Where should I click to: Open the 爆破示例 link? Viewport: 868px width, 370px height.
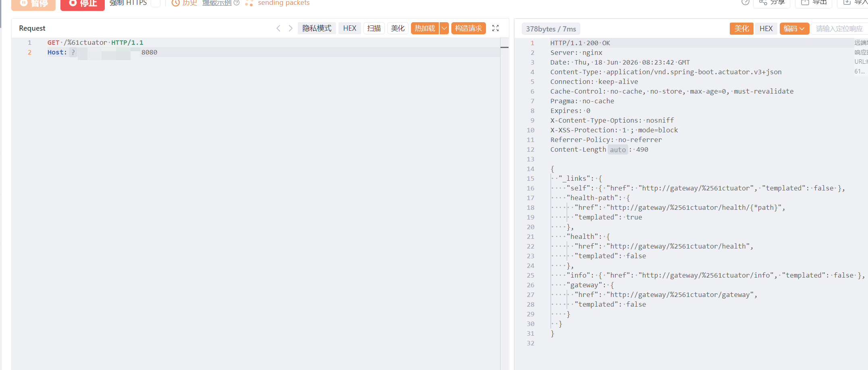point(217,3)
